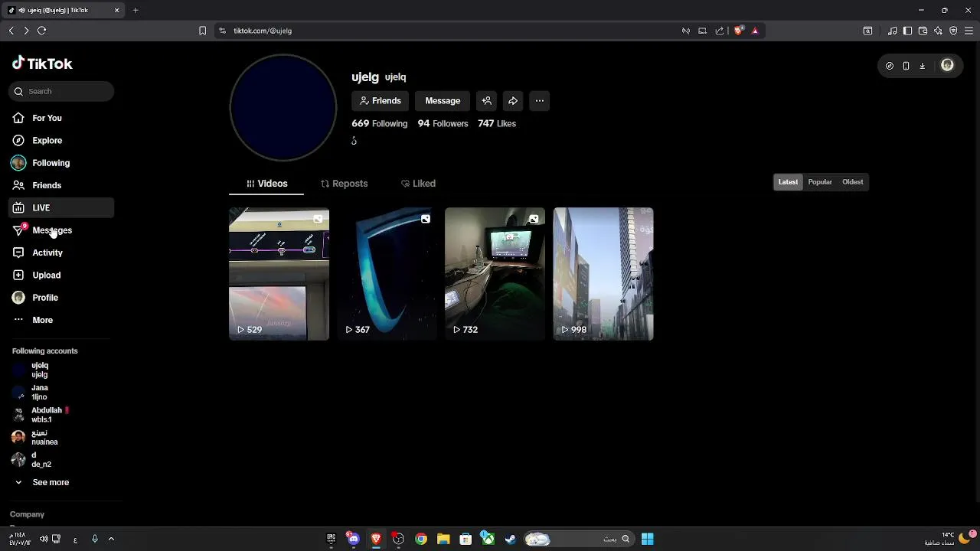Open the browser hamburger menu
Screen dimensions: 980x551
pos(969,31)
